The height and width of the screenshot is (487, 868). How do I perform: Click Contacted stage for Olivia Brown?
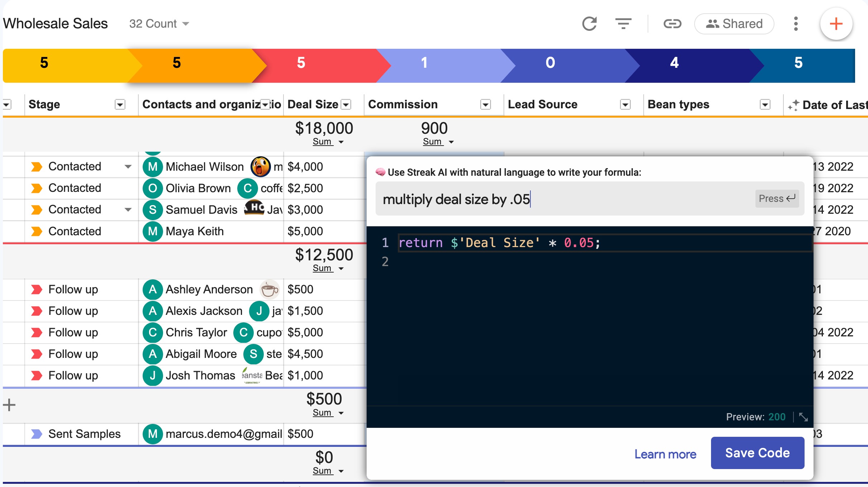pyautogui.click(x=82, y=188)
